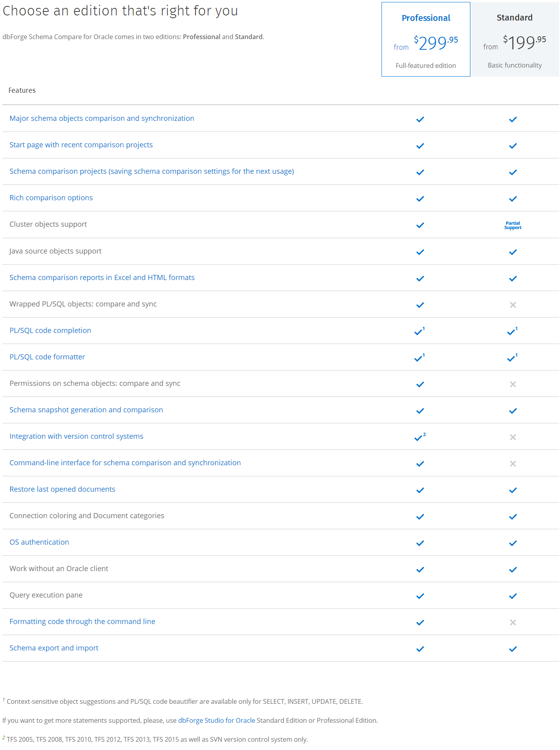Click Standard X mark for Permissions on schema objects
560x750 pixels.
[513, 384]
